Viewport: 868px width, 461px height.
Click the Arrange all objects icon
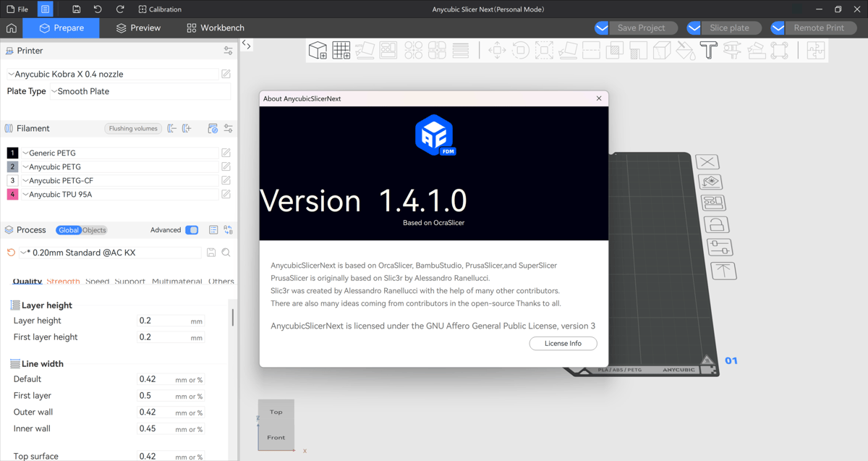(x=388, y=50)
